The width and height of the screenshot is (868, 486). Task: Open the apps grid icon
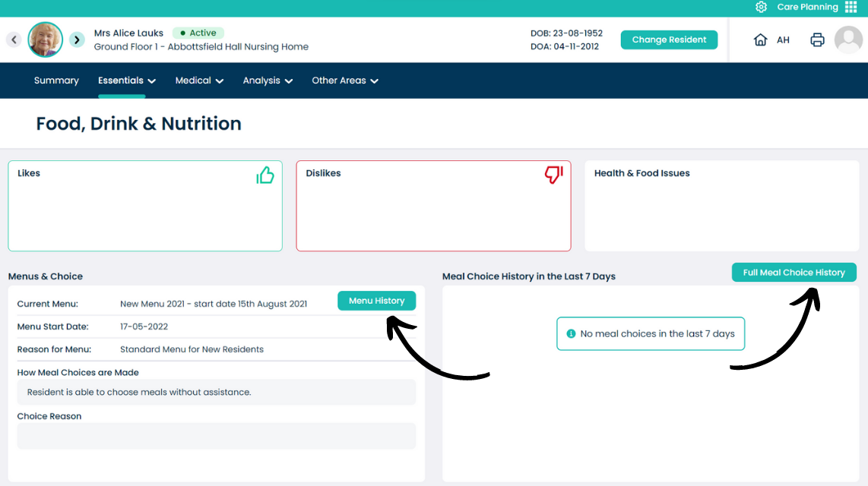851,7
